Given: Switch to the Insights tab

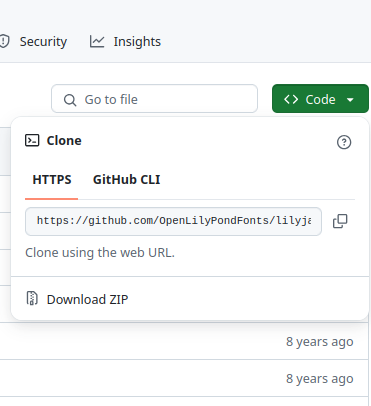Looking at the screenshot, I should point(125,42).
